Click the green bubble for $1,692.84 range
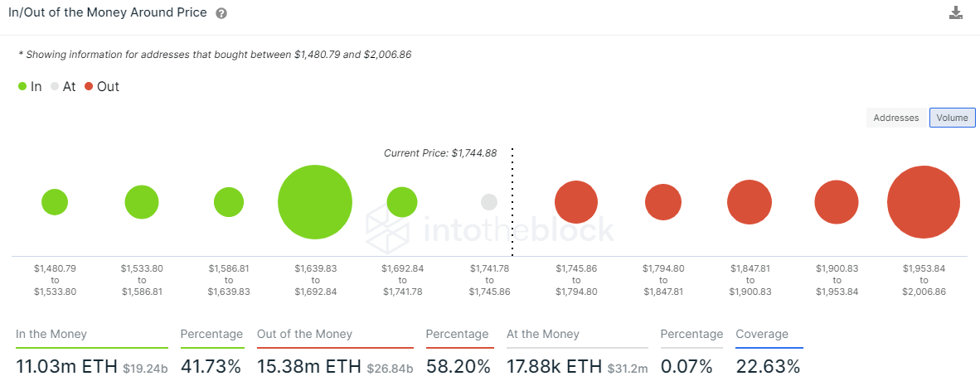The height and width of the screenshot is (381, 980). [402, 202]
